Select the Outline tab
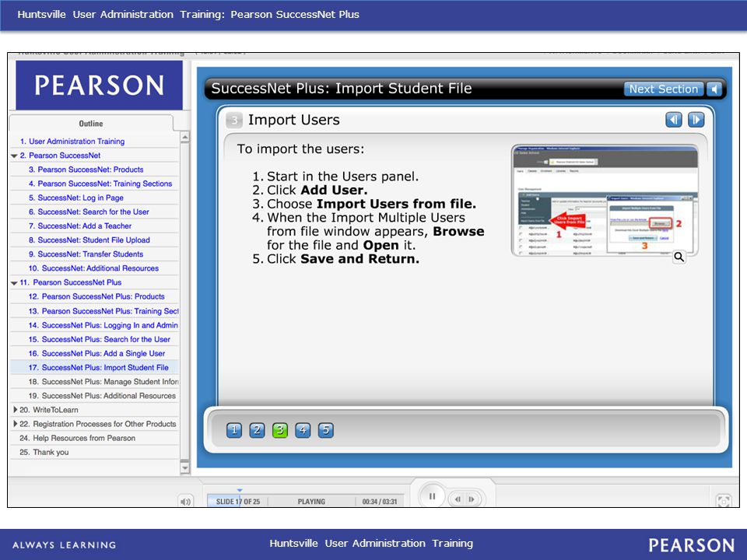The image size is (747, 560). [90, 124]
